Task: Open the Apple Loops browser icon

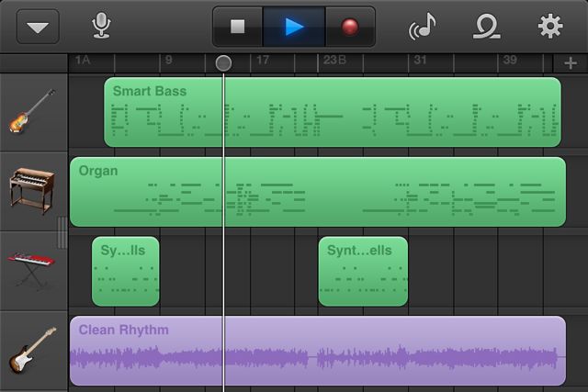Action: coord(486,27)
